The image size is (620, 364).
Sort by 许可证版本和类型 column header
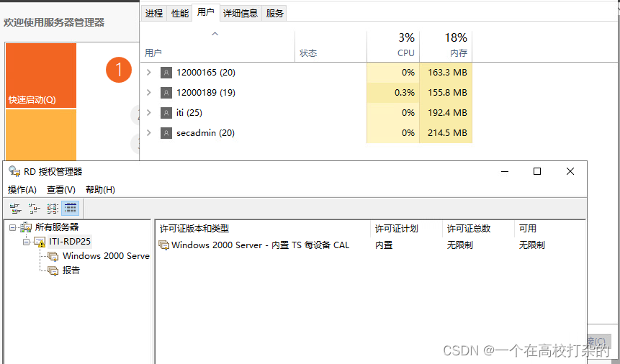264,229
